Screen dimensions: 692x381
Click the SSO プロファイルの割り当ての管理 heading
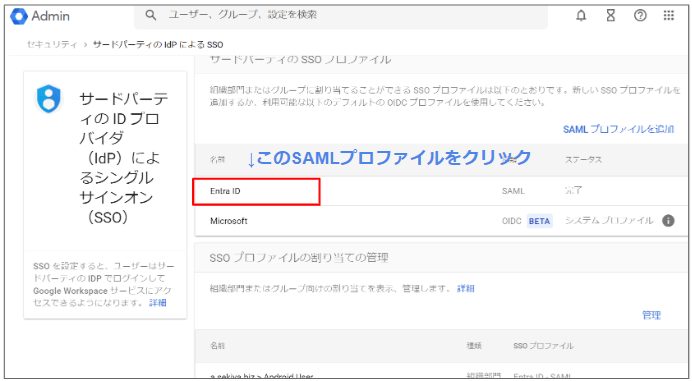[299, 257]
